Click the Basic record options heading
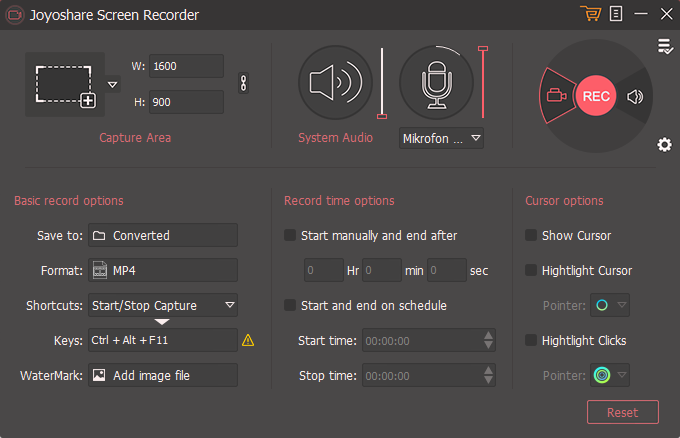Image resolution: width=680 pixels, height=438 pixels. tap(69, 200)
